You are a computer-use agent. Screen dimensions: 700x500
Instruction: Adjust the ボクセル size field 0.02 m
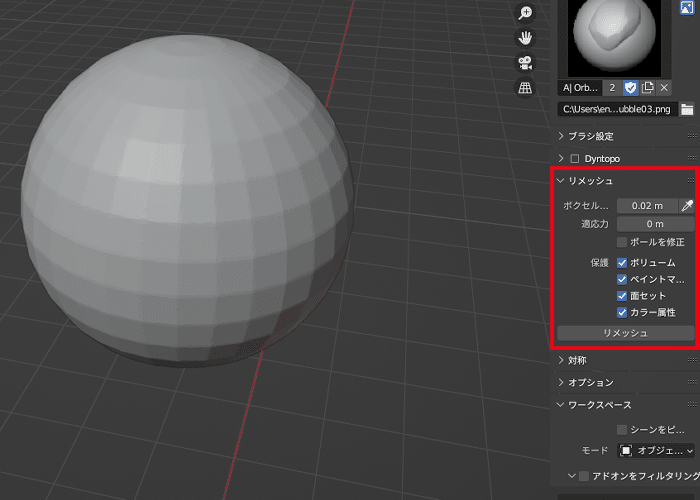point(647,206)
